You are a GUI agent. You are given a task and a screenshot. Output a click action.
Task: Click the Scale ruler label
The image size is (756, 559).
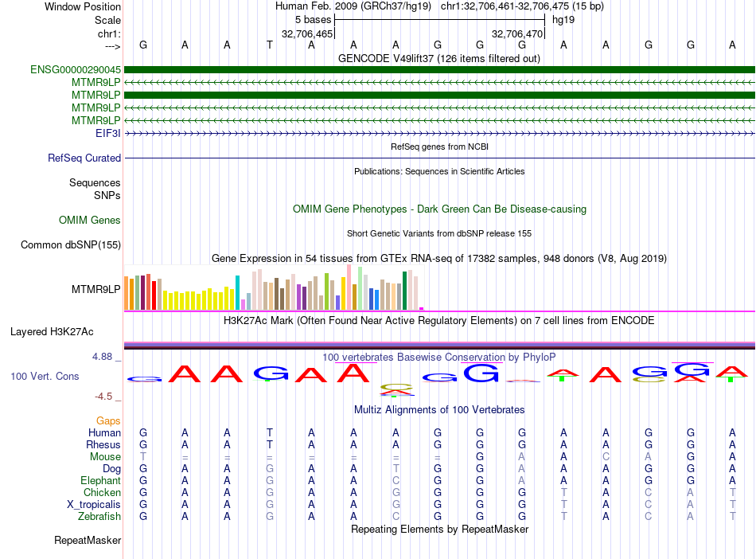tap(107, 20)
